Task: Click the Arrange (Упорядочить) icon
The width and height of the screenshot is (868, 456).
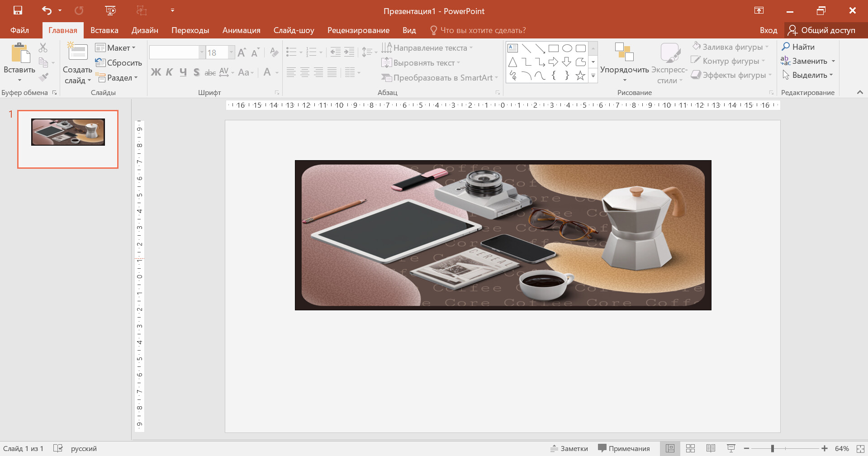Action: tap(624, 52)
